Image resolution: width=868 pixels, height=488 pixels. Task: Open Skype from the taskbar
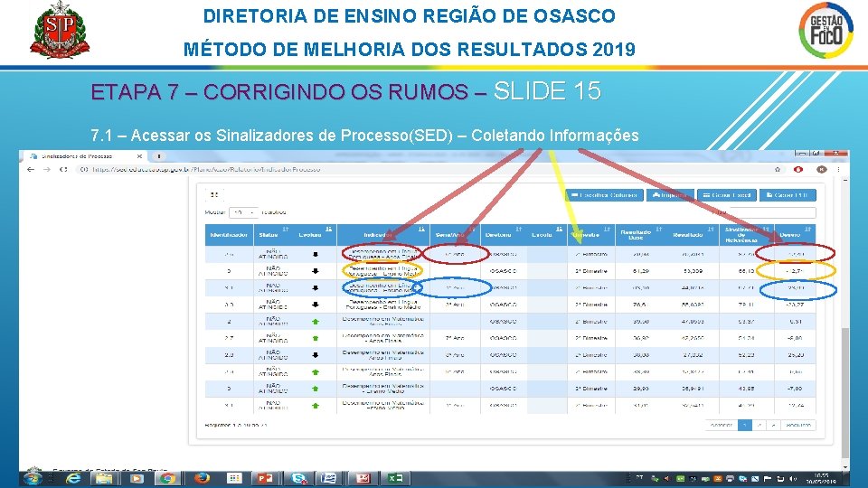[x=299, y=479]
